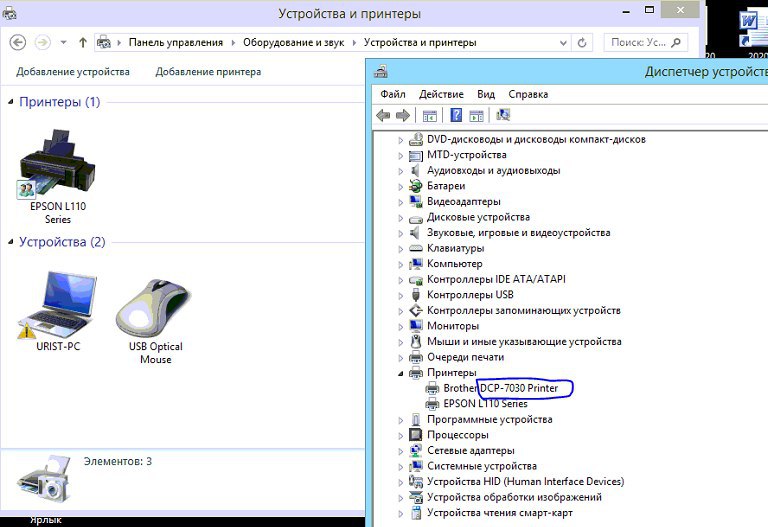Click the 'Сетевые адаптеры' icon

(416, 451)
